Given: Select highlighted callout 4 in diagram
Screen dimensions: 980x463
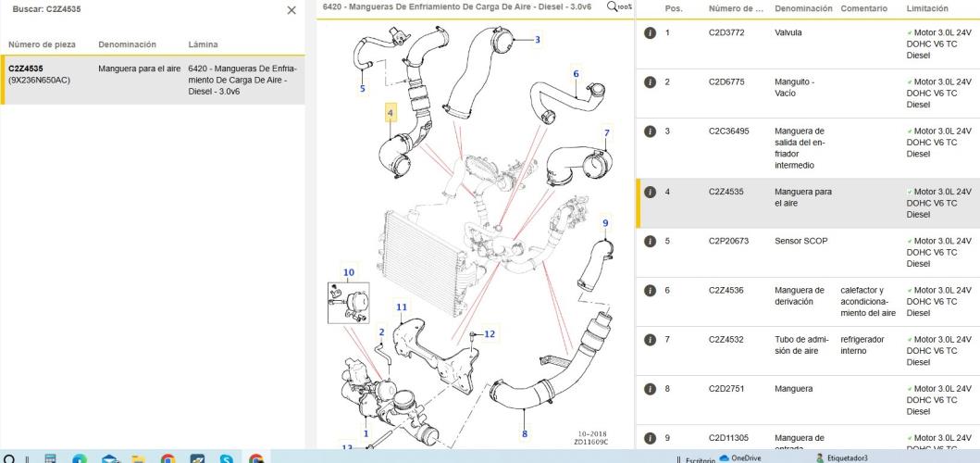Looking at the screenshot, I should [x=390, y=113].
